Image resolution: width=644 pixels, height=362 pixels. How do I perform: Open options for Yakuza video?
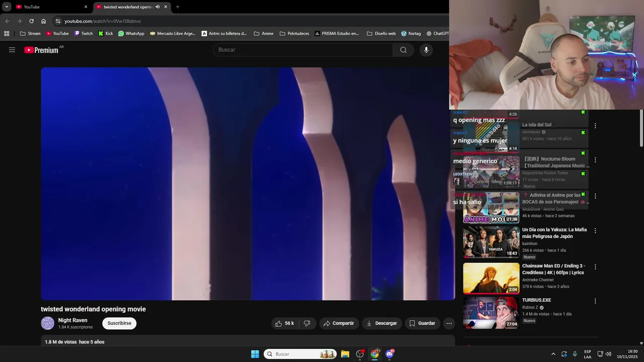595,231
